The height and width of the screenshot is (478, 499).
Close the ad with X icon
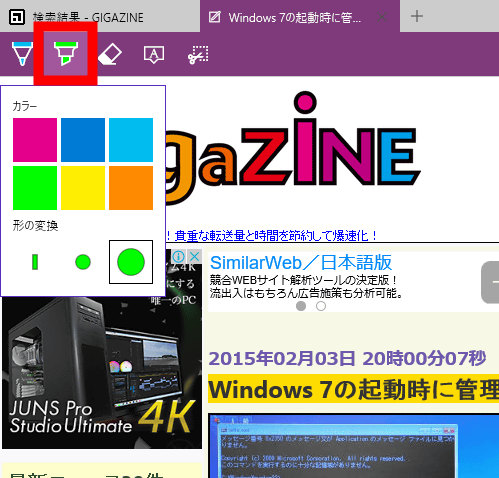point(195,257)
